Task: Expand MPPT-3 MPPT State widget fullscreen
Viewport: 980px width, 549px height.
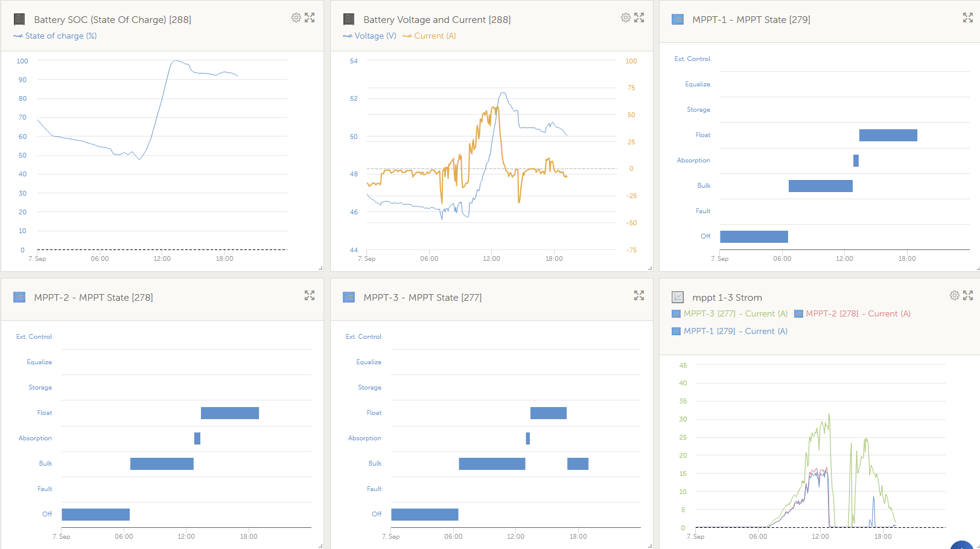Action: [x=639, y=295]
